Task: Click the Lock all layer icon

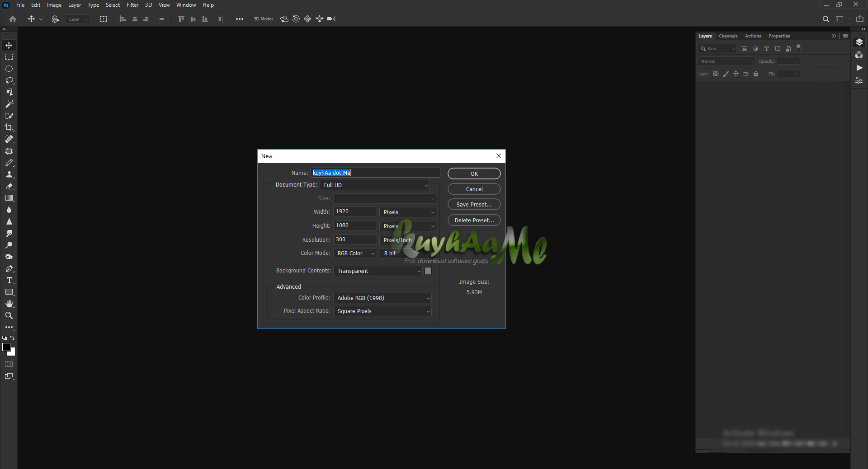Action: [x=756, y=74]
